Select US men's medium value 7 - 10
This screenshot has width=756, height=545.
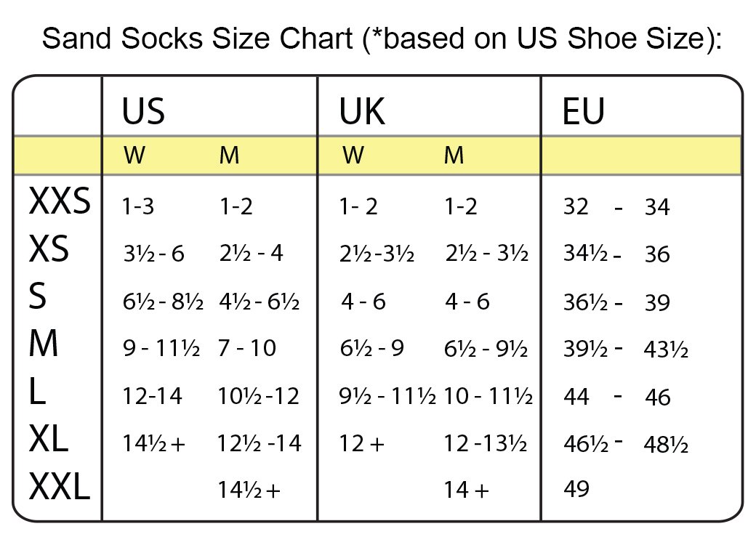[x=247, y=349]
